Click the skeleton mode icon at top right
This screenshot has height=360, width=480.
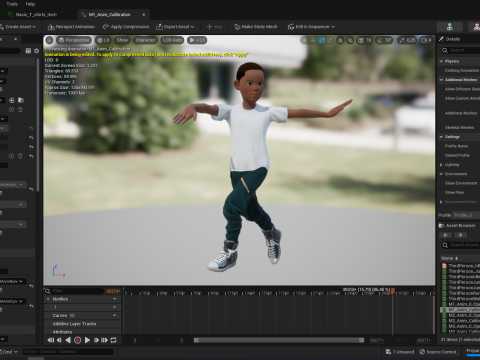pos(450,27)
